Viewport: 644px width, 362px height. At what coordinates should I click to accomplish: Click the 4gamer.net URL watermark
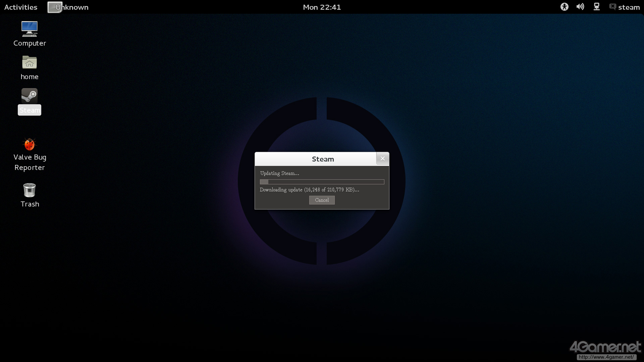coord(606,357)
